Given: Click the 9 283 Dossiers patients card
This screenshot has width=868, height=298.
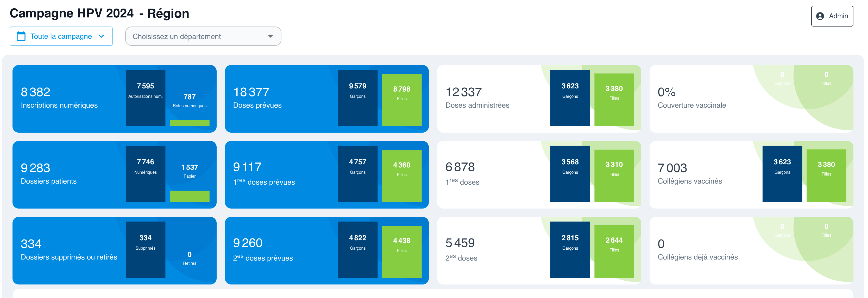Looking at the screenshot, I should point(115,175).
